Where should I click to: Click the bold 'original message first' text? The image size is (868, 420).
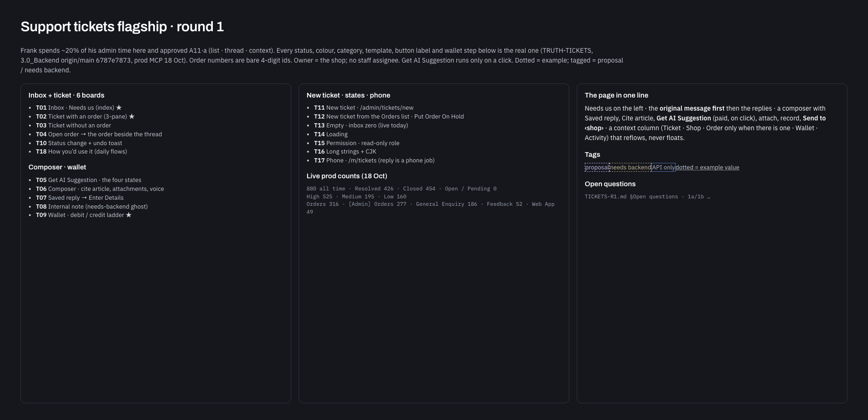pyautogui.click(x=692, y=109)
